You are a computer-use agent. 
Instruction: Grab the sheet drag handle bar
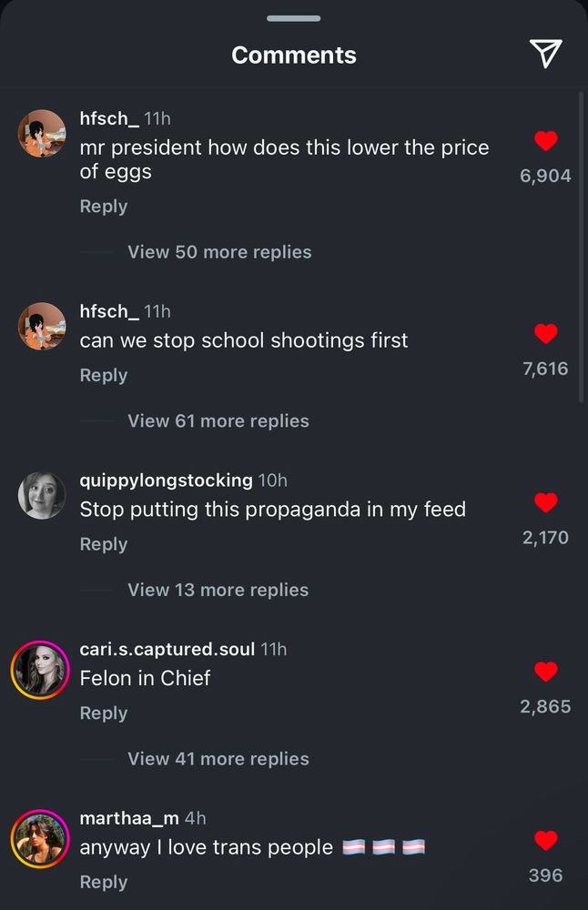(294, 18)
